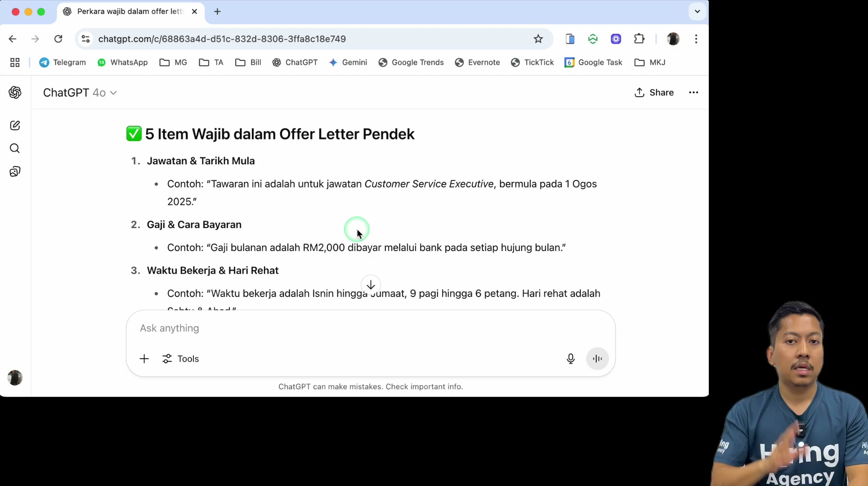Image resolution: width=868 pixels, height=486 pixels.
Task: Click the green sync extension icon
Action: point(593,39)
